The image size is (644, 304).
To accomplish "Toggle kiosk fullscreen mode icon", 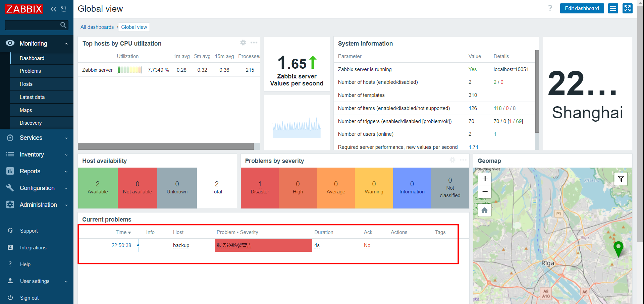I will (628, 8).
